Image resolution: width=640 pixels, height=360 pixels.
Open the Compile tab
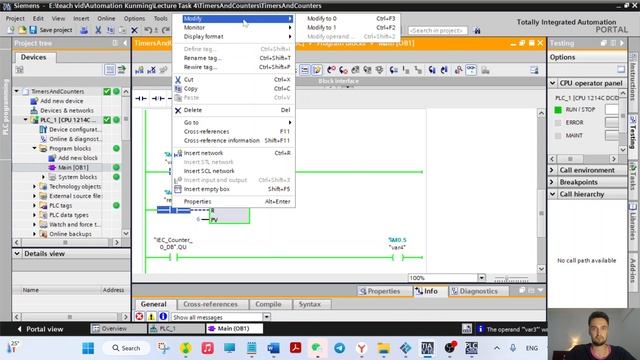coord(268,304)
